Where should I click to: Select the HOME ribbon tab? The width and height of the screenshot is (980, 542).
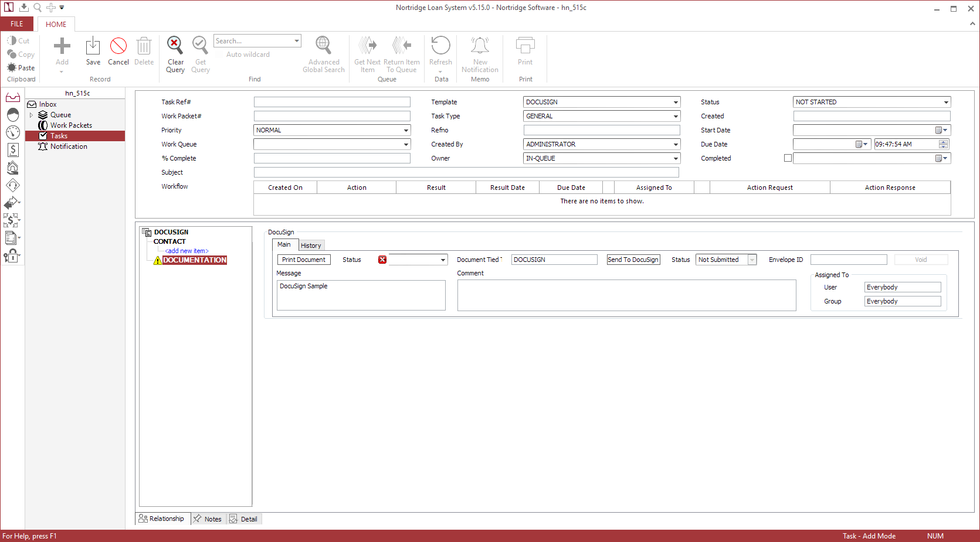[x=56, y=24]
